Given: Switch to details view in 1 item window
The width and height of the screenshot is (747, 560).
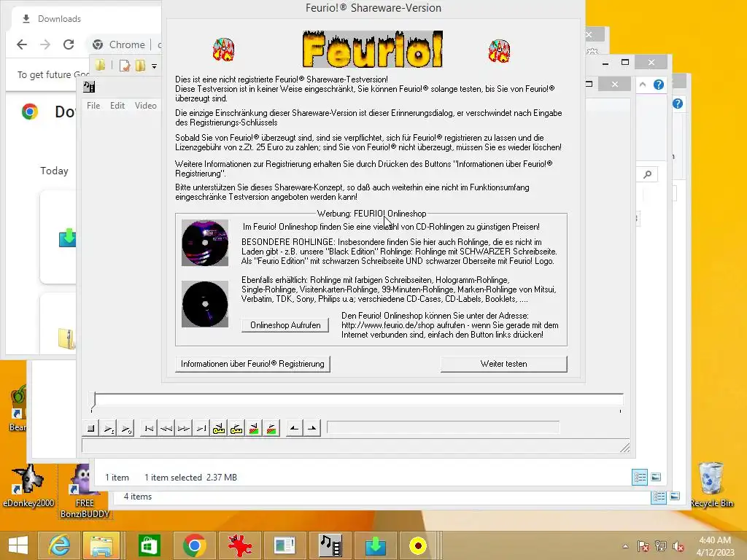Looking at the screenshot, I should [640, 477].
